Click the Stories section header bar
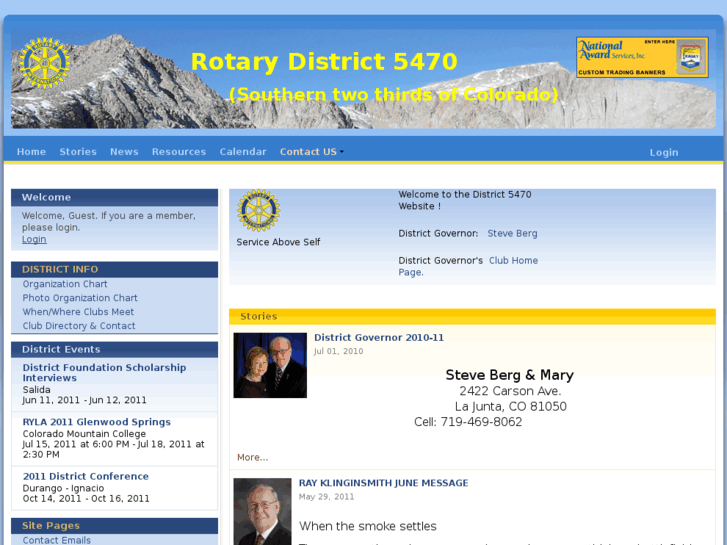This screenshot has height=545, width=727. (472, 316)
